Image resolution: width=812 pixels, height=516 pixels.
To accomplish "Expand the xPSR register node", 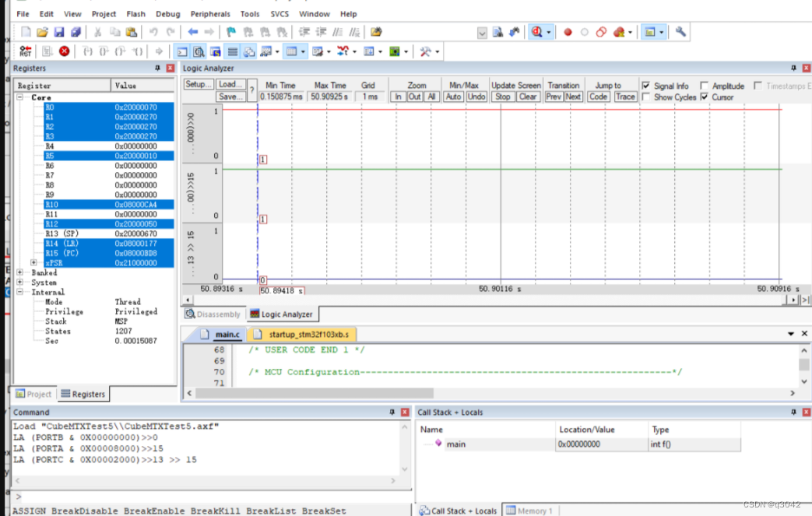I will tap(33, 263).
